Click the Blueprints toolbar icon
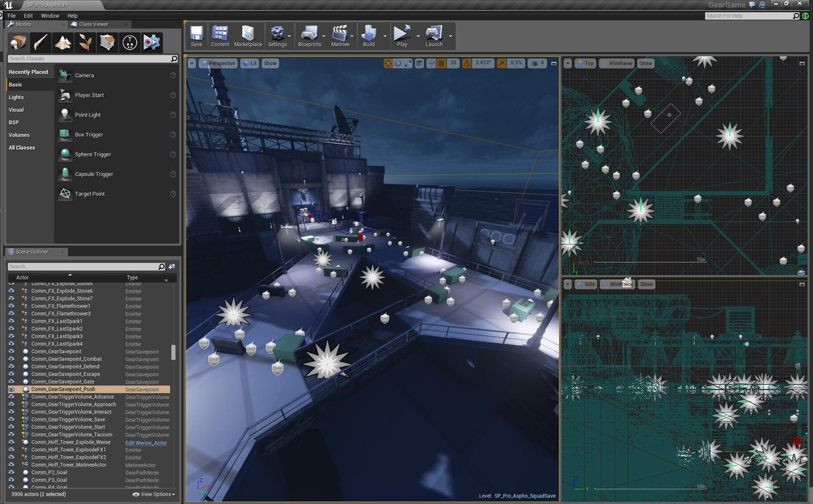 point(310,33)
